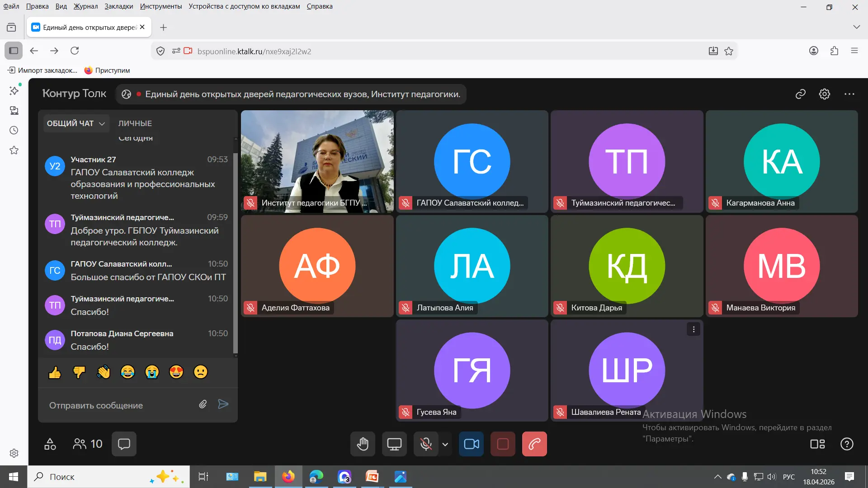Click the red hang-up call button
The image size is (868, 488).
[534, 444]
